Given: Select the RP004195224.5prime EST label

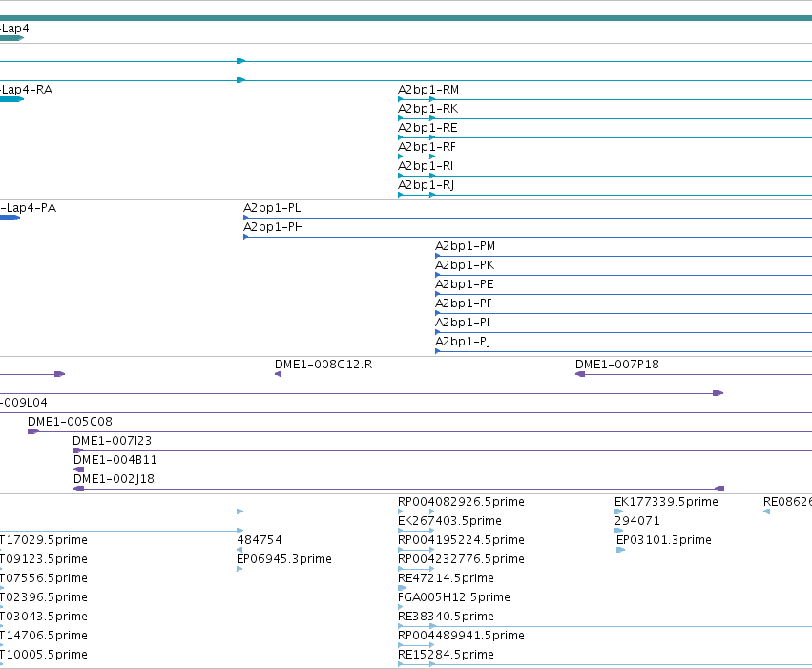Looking at the screenshot, I should (x=461, y=540).
